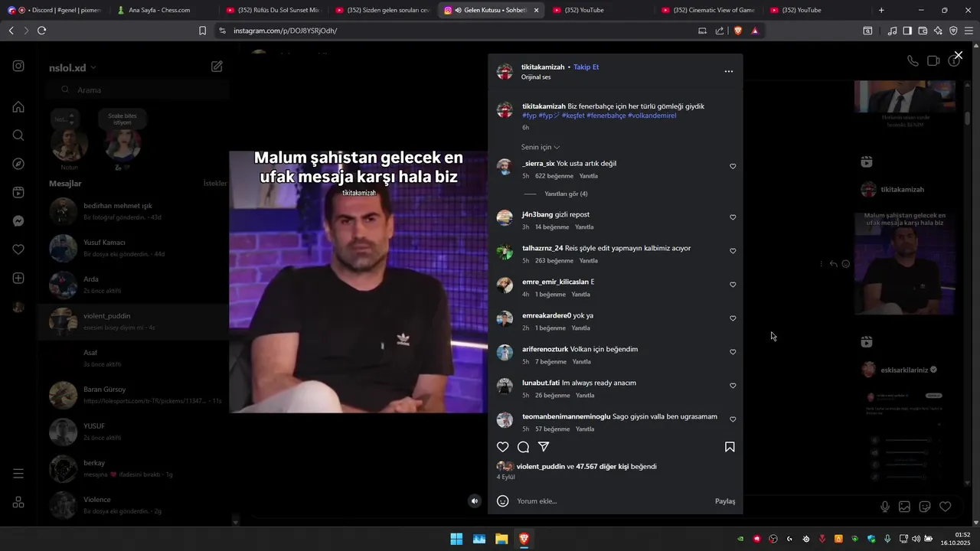
Task: Follow tikitakamizah via 'Takip Et'
Action: pos(586,67)
